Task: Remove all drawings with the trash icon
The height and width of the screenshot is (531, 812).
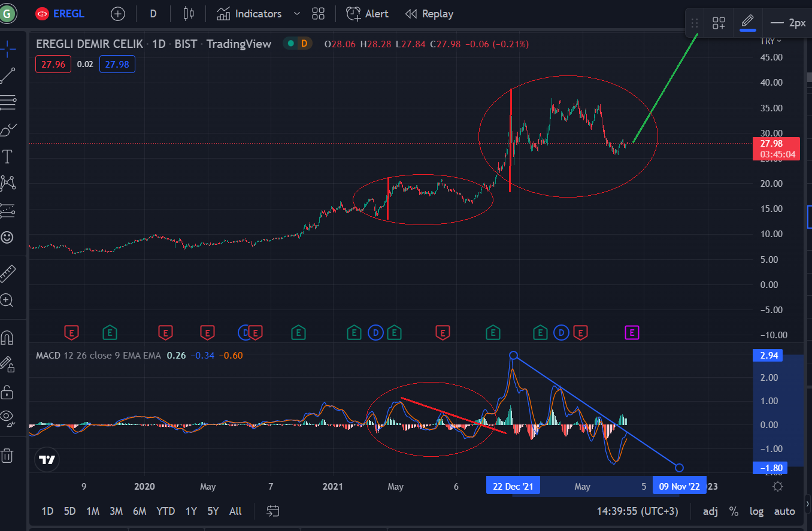Action: point(7,456)
